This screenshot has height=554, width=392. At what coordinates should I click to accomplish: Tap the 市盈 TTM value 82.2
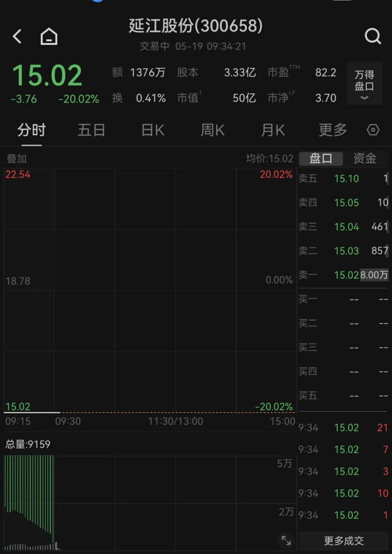[x=302, y=72]
